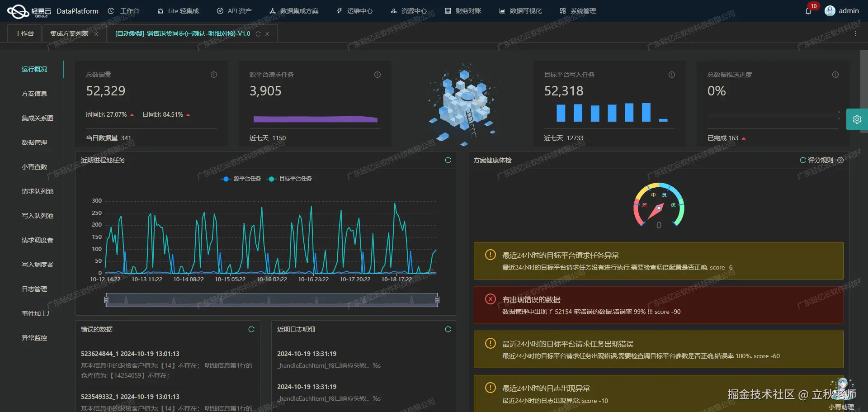The height and width of the screenshot is (412, 868).
Task: Show info for 源平台请求任务 card
Action: click(377, 75)
